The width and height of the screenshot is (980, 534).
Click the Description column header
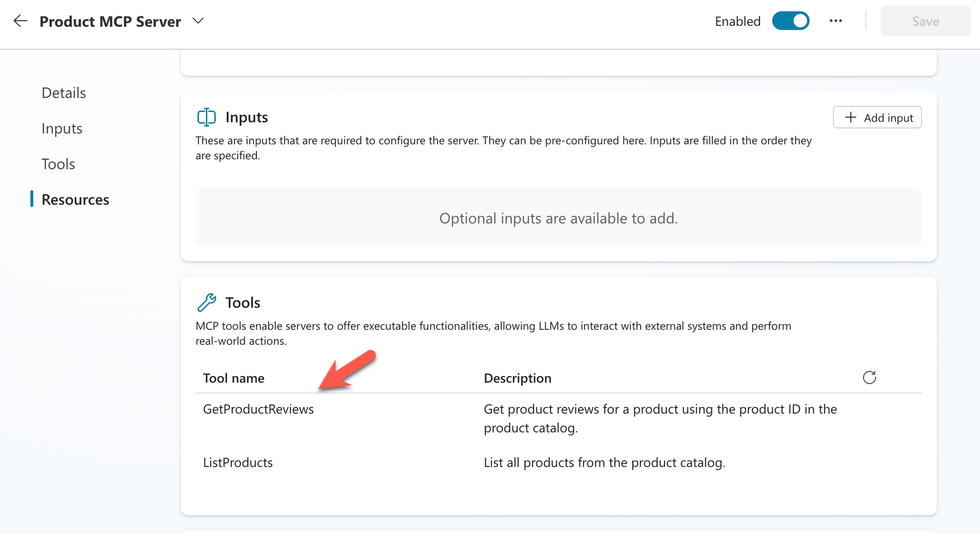[x=517, y=378]
